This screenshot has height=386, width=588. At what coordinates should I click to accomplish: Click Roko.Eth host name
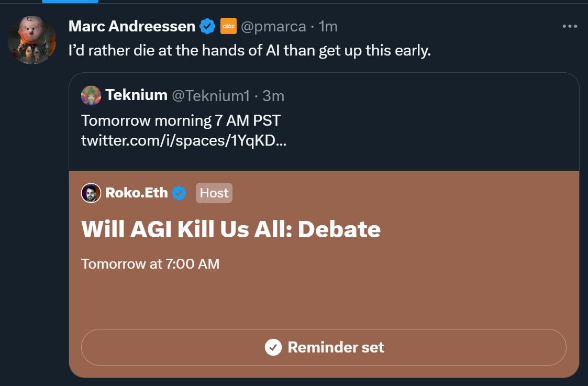click(x=137, y=193)
